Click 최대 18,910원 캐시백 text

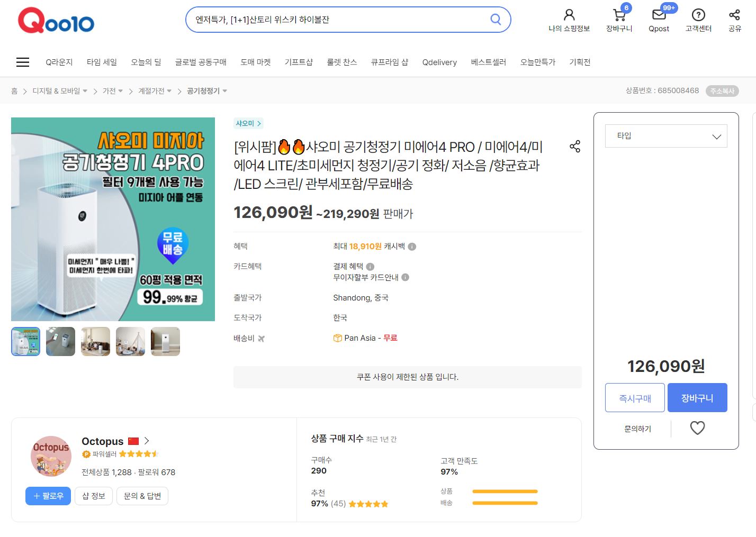[369, 247]
